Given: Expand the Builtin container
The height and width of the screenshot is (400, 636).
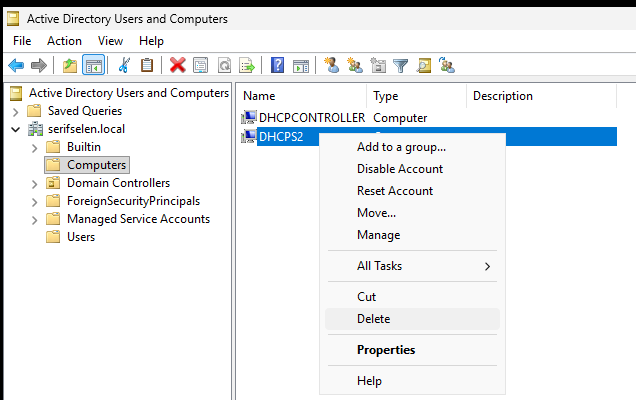Looking at the screenshot, I should pos(35,148).
